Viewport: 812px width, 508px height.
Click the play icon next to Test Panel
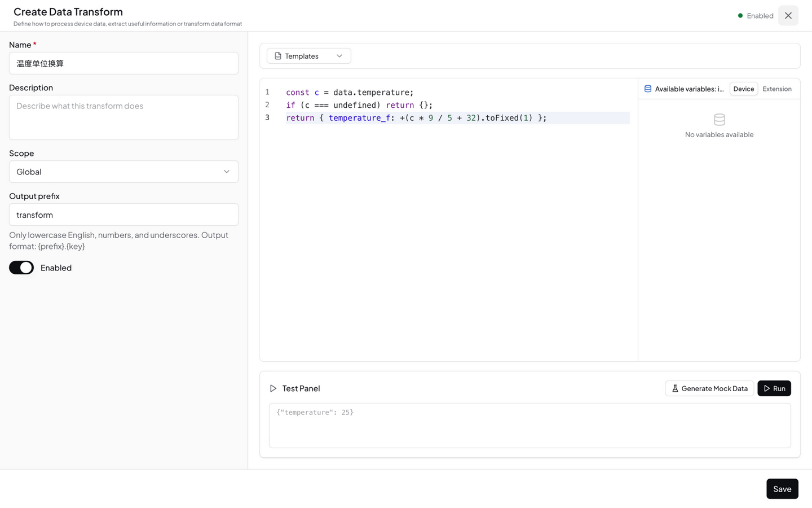pos(273,388)
